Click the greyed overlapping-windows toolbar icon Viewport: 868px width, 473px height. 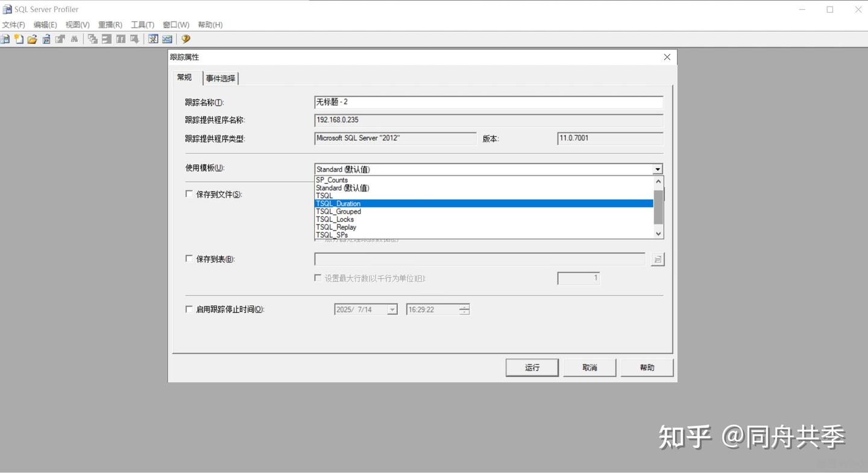pyautogui.click(x=93, y=39)
